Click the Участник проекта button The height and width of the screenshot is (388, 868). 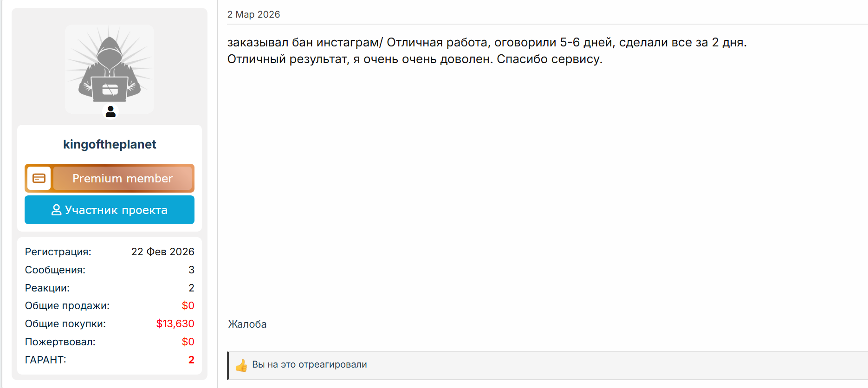pos(110,210)
